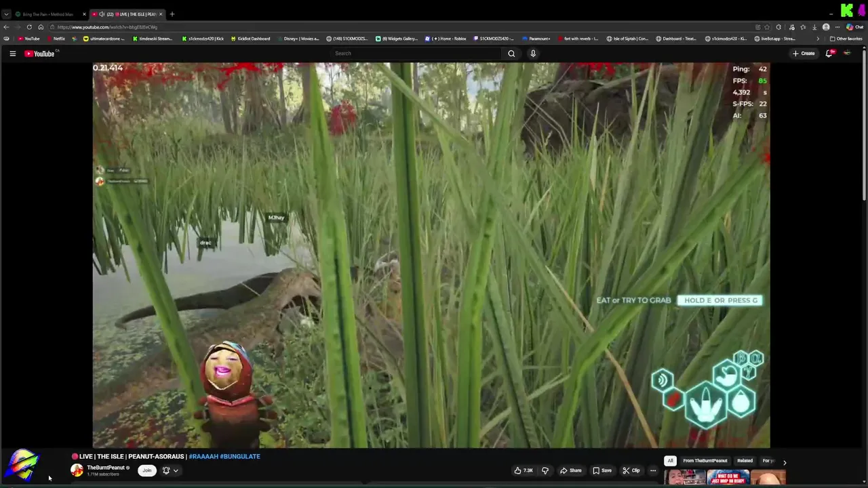Open YouTube notifications bell

pos(829,54)
